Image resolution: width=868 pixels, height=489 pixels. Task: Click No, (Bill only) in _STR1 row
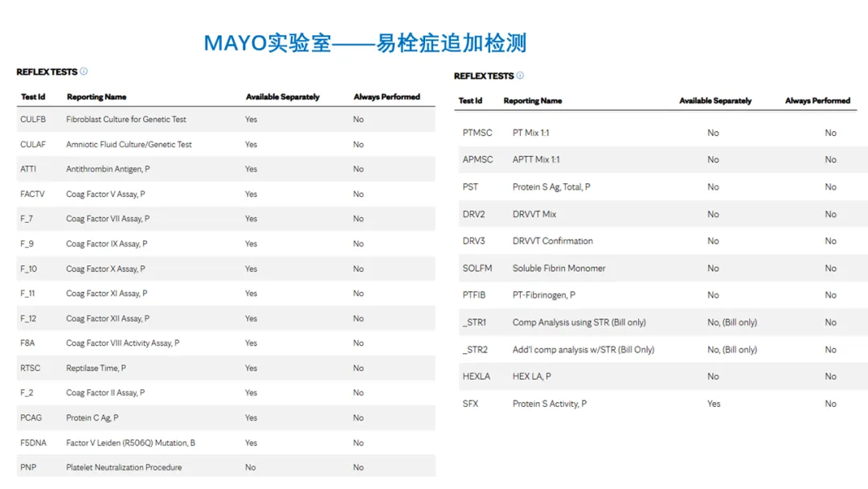point(732,323)
